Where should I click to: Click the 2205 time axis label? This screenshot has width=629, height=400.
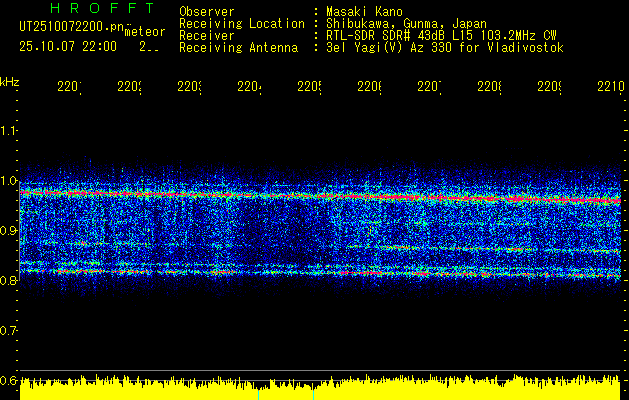(x=309, y=86)
